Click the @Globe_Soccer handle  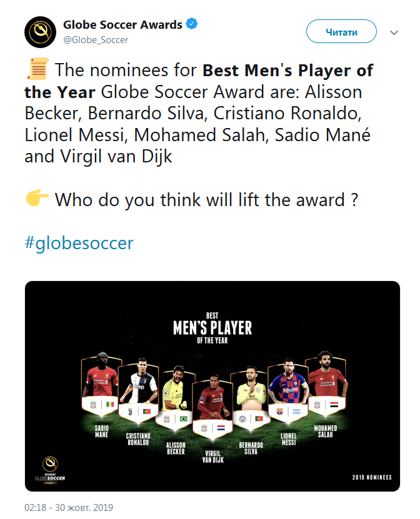[x=96, y=40]
